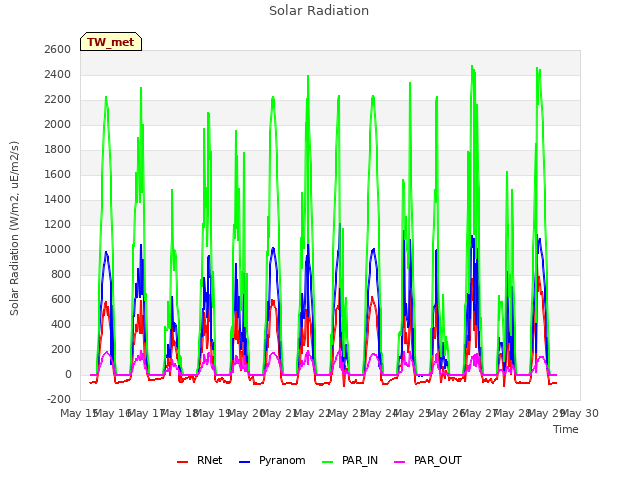Click the 800 y-axis tick label
The width and height of the screenshot is (640, 480).
61,274
